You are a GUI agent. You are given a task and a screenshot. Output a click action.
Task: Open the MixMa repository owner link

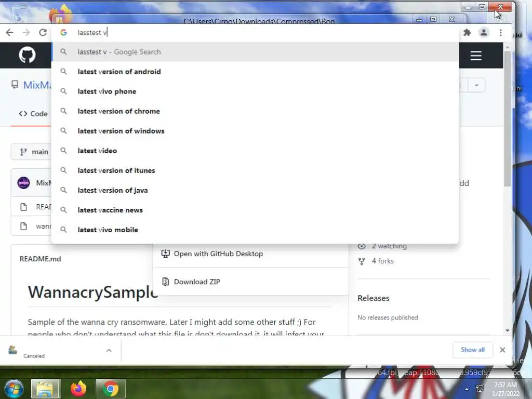(37, 85)
